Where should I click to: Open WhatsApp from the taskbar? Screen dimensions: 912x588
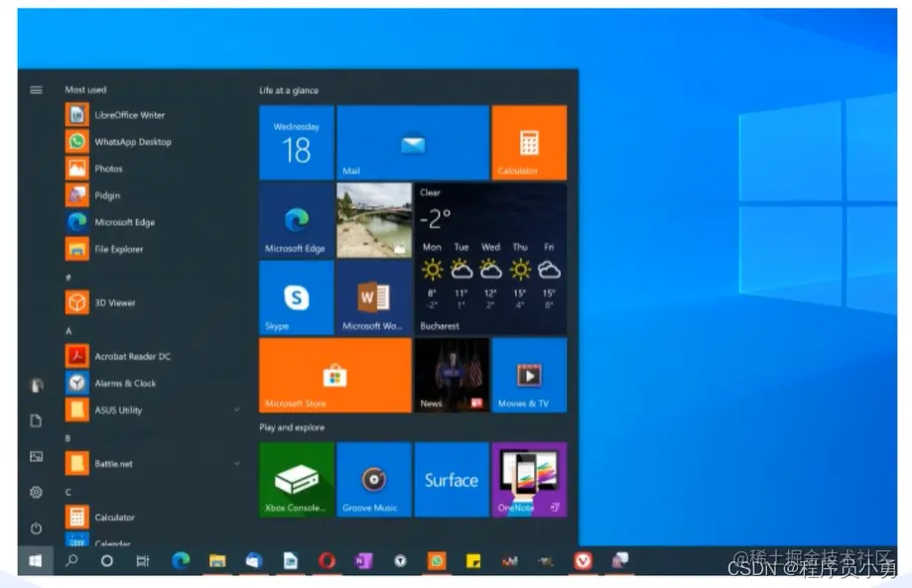tap(437, 560)
